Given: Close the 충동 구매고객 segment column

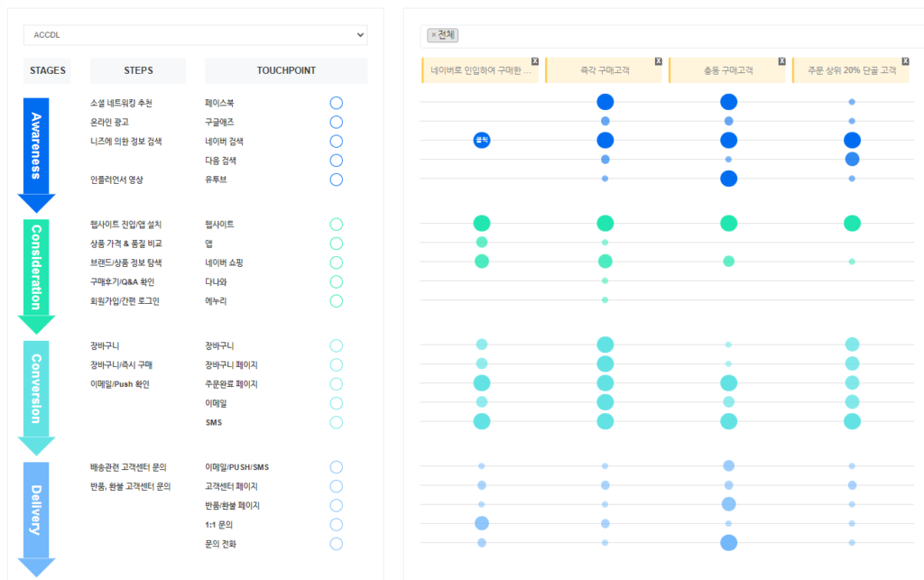Looking at the screenshot, I should point(781,61).
